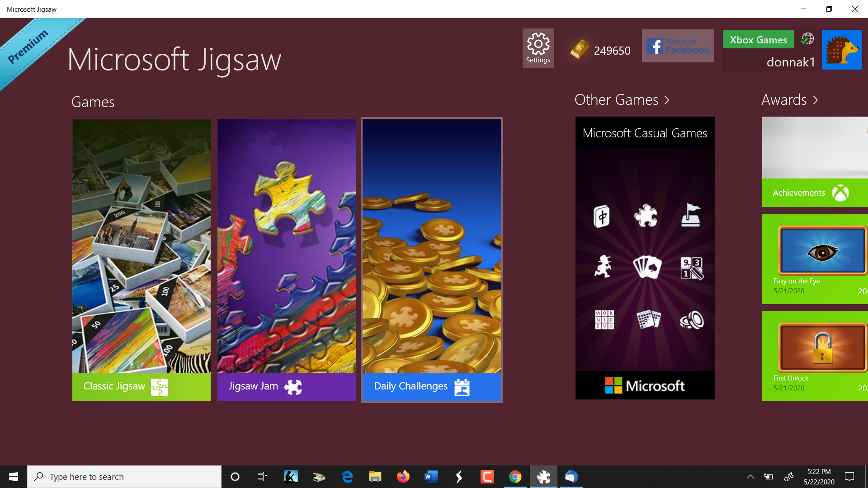The width and height of the screenshot is (868, 488).
Task: Click Find us on Facebook link
Action: [x=678, y=46]
